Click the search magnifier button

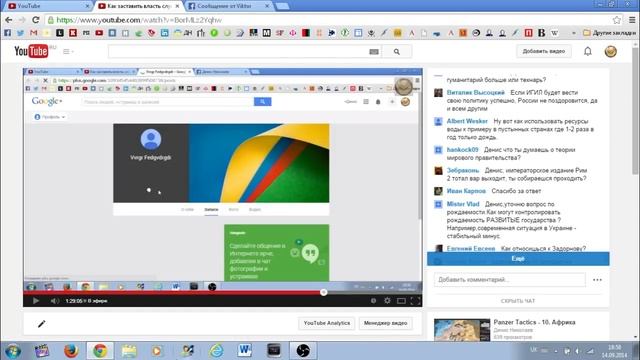396,52
